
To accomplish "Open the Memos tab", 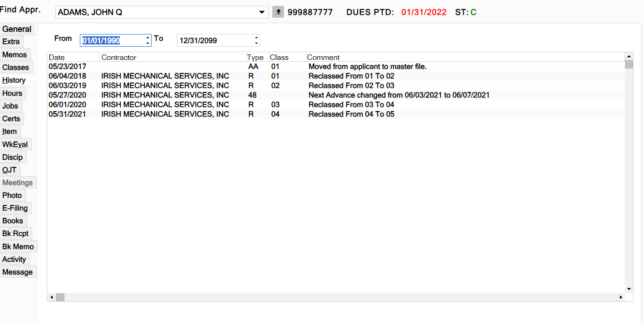I will tap(15, 55).
